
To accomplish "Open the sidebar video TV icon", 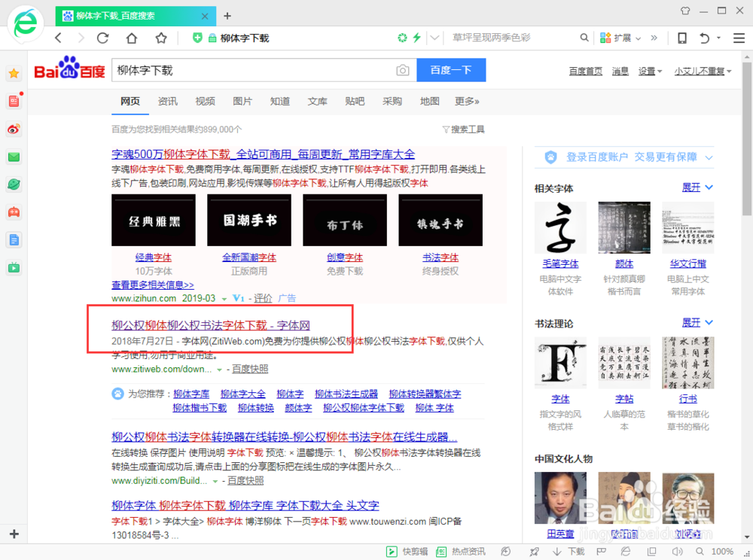I will 14,268.
